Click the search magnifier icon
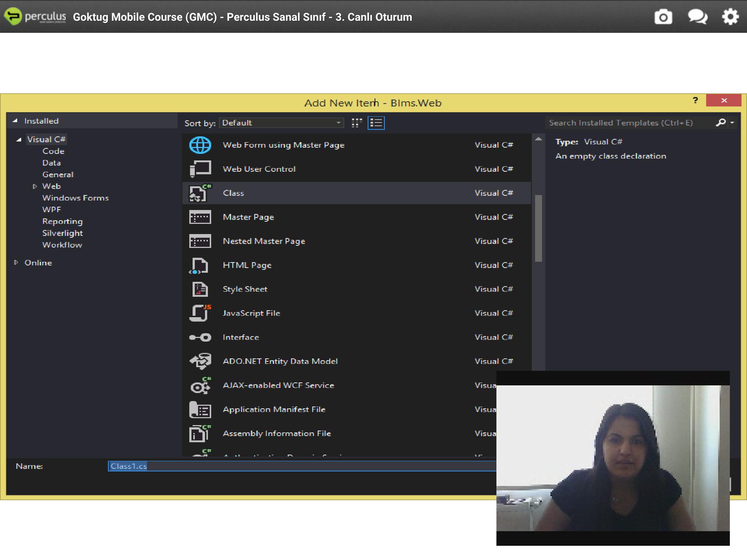747x560 pixels. click(x=721, y=123)
